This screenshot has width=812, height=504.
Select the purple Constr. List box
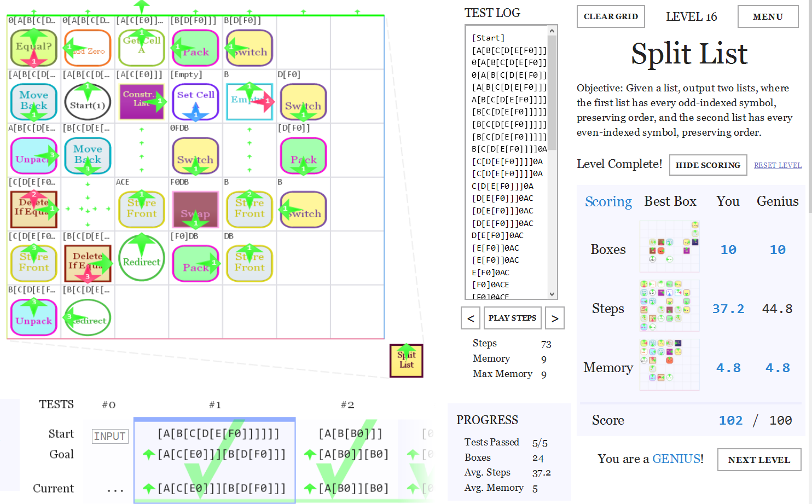[x=142, y=102]
